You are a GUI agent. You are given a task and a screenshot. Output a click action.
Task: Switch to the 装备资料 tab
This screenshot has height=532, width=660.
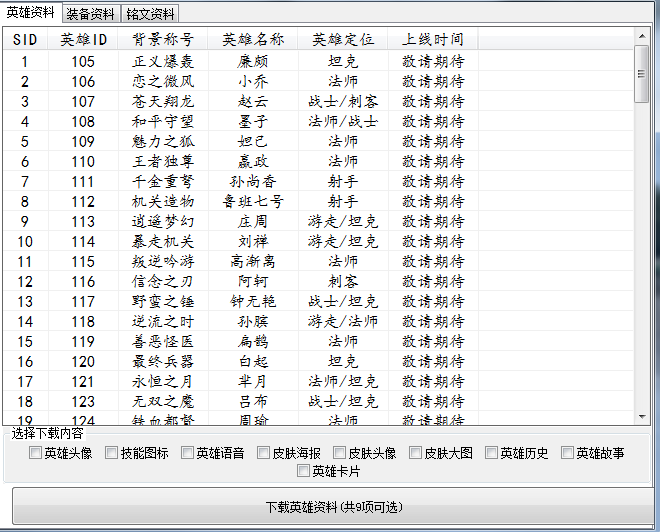(x=90, y=14)
